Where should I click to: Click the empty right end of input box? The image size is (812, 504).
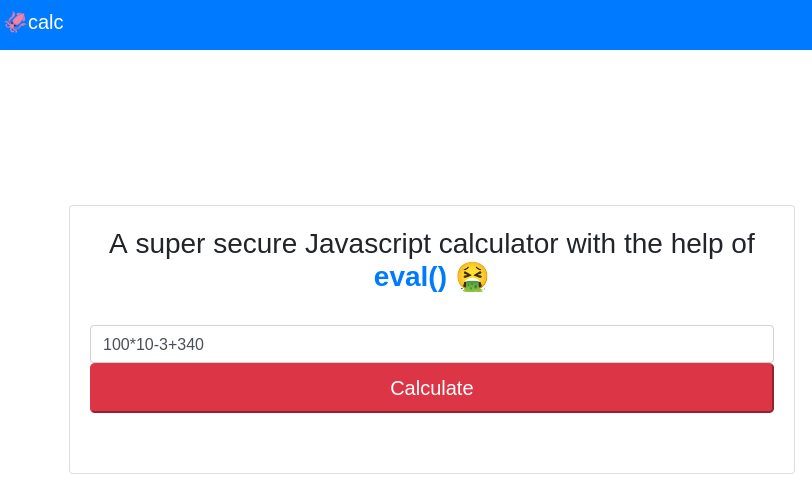(x=700, y=344)
